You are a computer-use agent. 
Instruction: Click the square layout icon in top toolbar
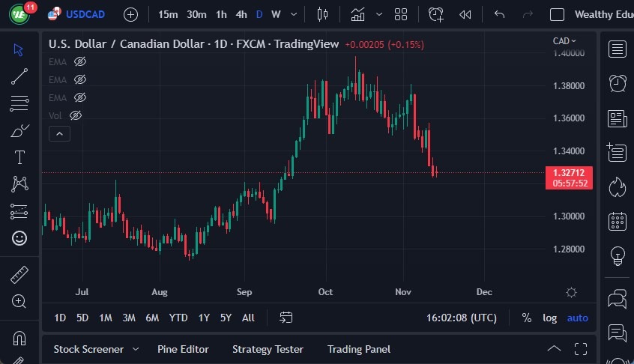point(557,14)
